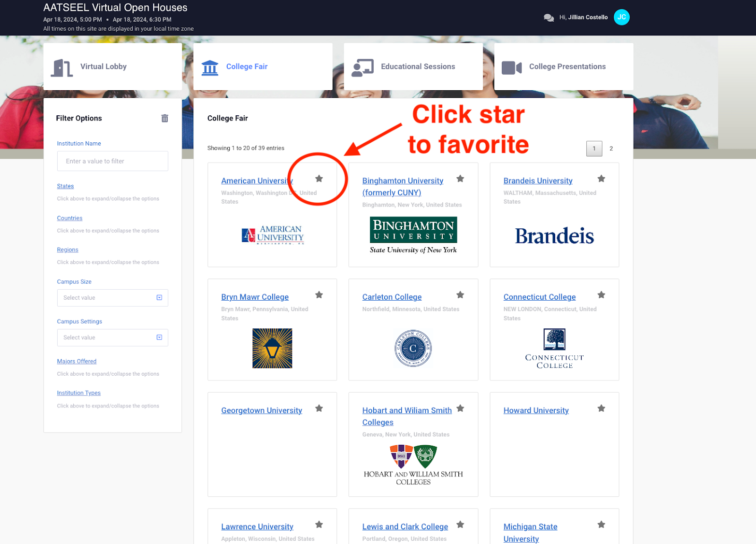The height and width of the screenshot is (544, 756).
Task: Click the Bryn Mawr lantern logo
Action: tap(272, 348)
